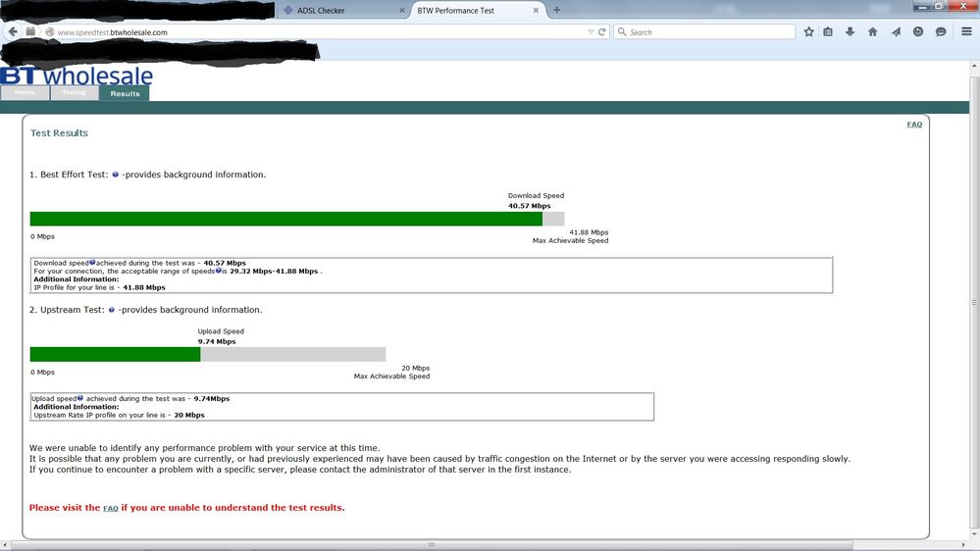Image resolution: width=980 pixels, height=551 pixels.
Task: Open the Testing navigation tab
Action: (74, 93)
